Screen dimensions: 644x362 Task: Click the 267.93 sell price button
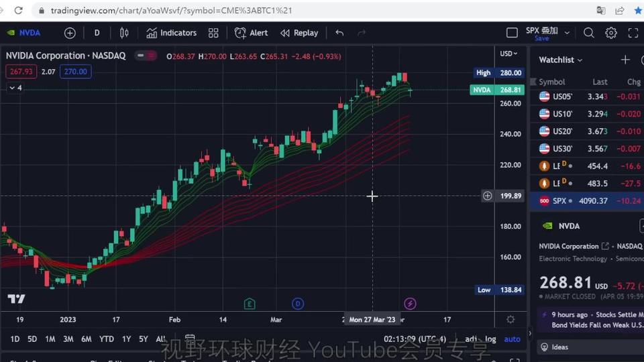tap(21, 72)
